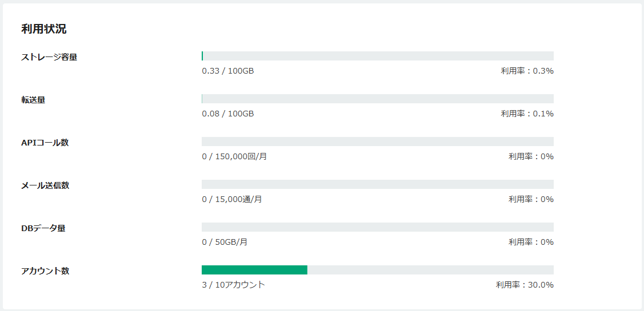Click the 0 / 150,000回/月 text
This screenshot has width=644, height=311.
tap(234, 156)
